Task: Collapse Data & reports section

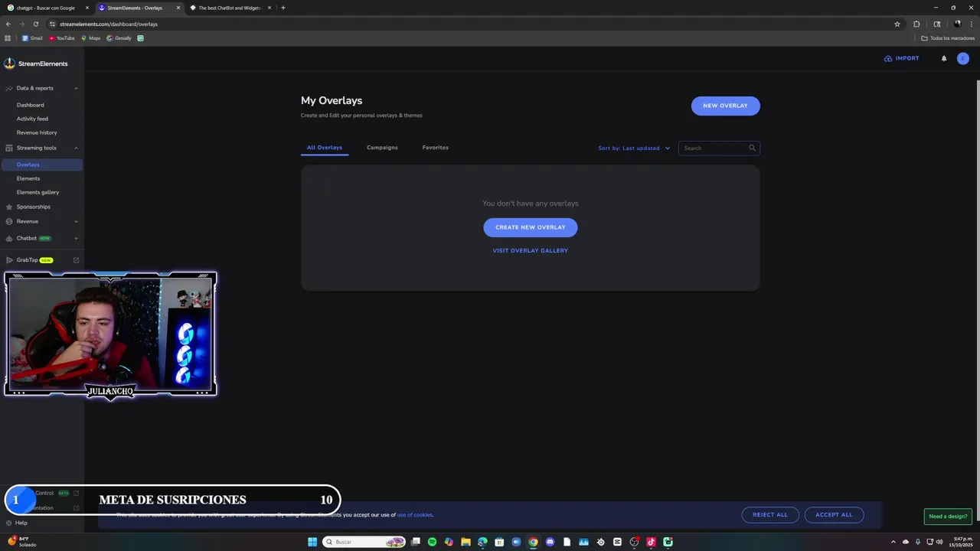Action: tap(76, 88)
